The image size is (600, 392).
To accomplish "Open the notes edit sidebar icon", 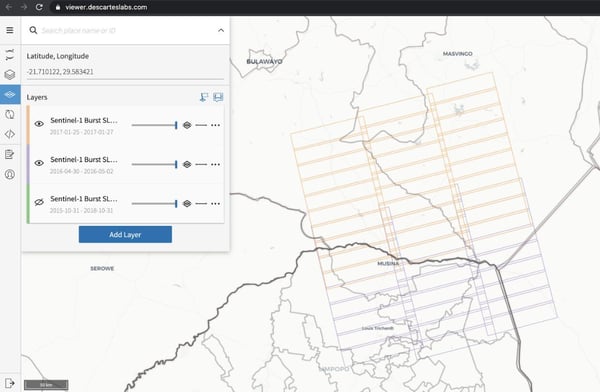I will pyautogui.click(x=10, y=154).
